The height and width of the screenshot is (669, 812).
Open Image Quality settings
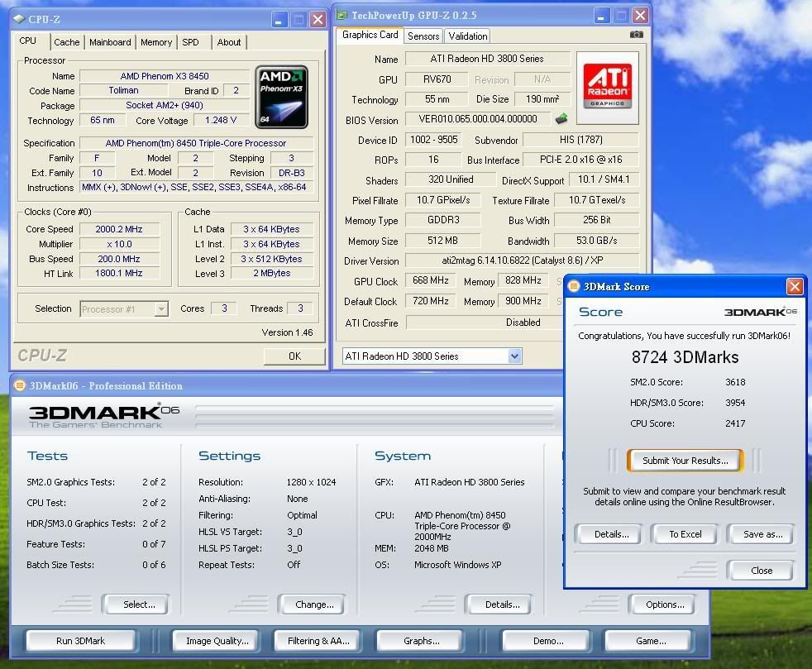(217, 641)
